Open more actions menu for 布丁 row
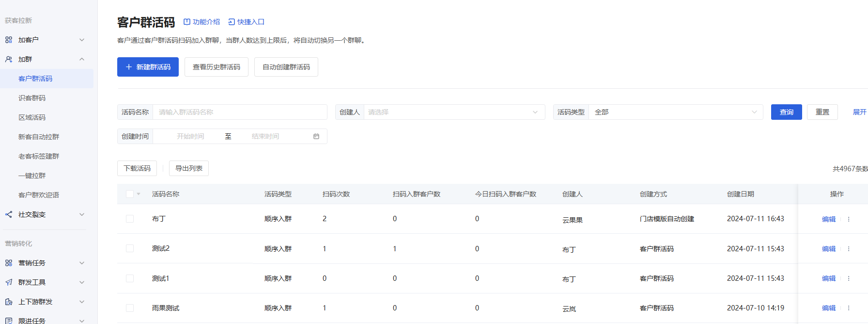This screenshot has width=868, height=324. pyautogui.click(x=849, y=219)
